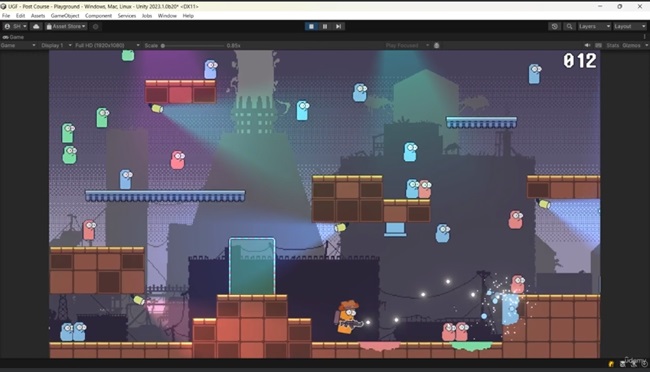Toggle the Stats overlay
Viewport: 650px width, 372px height.
613,45
